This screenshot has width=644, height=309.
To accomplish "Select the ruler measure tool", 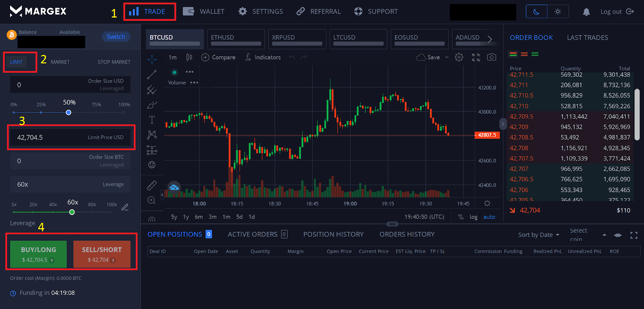I will coord(152,185).
